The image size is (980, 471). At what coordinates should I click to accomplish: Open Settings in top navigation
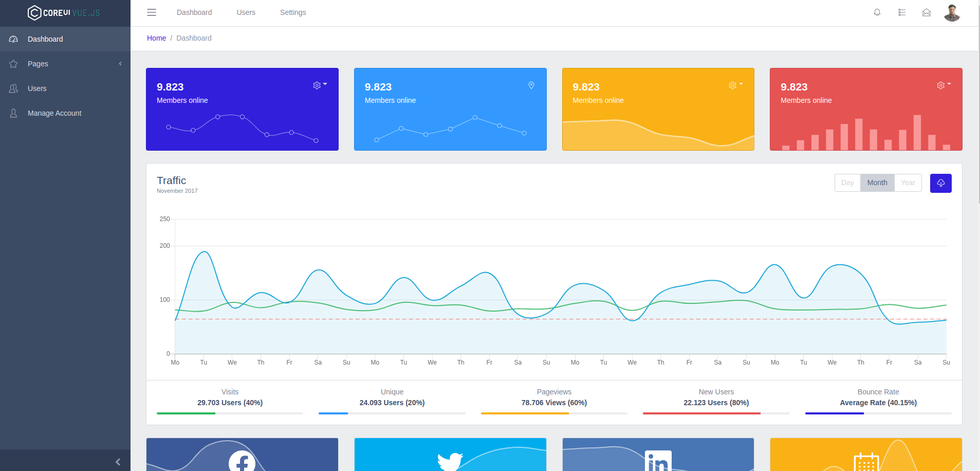click(293, 12)
